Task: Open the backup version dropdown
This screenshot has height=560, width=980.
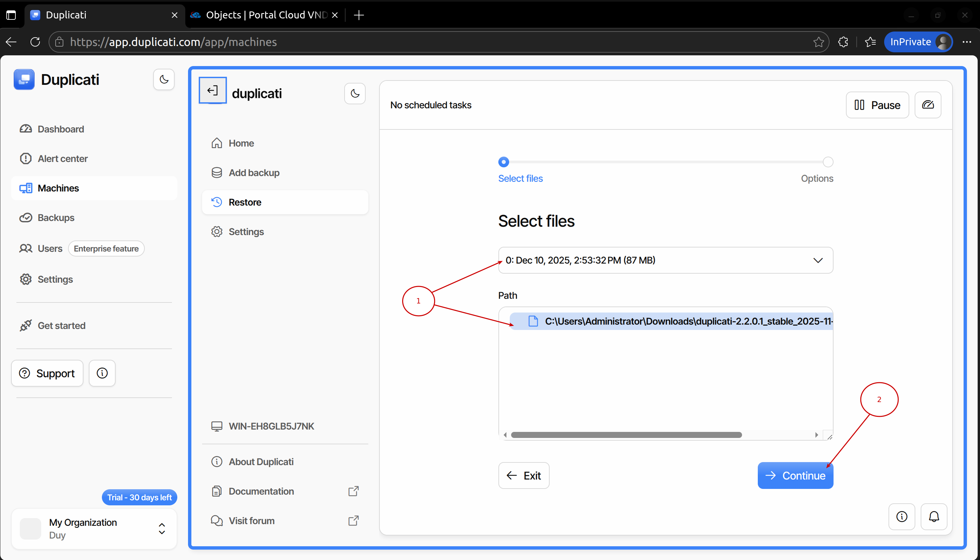Action: (665, 261)
